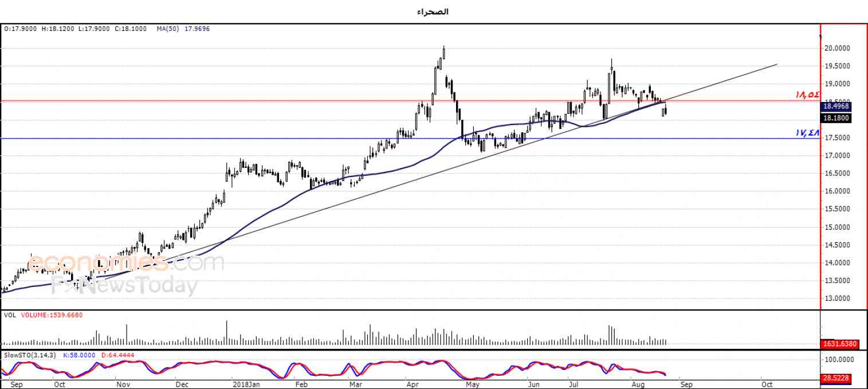Click the SlowSTO(3,14,3) indicator label
Viewport: 868px width, 389px height.
pyautogui.click(x=29, y=355)
